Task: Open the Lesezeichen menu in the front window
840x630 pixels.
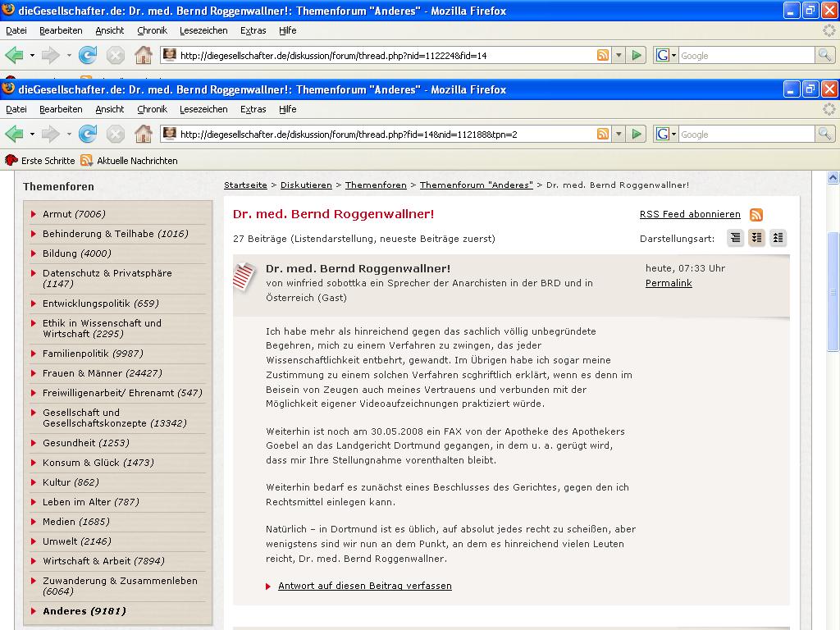Action: (x=203, y=109)
